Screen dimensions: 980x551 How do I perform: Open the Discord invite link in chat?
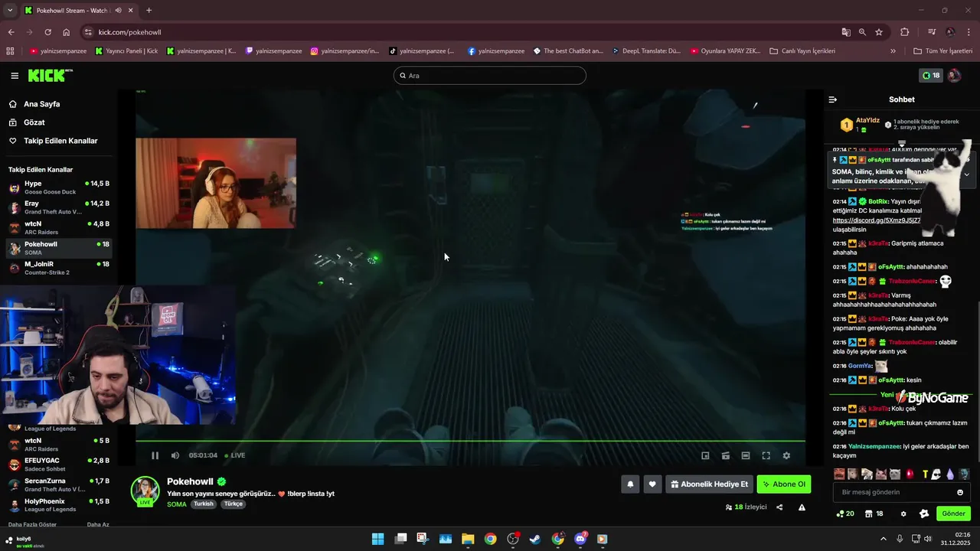point(877,220)
